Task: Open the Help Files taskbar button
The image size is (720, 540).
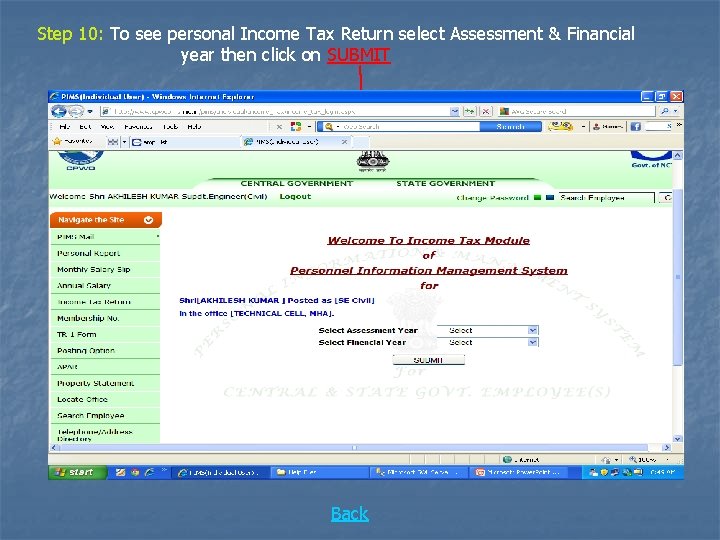Action: [x=319, y=472]
